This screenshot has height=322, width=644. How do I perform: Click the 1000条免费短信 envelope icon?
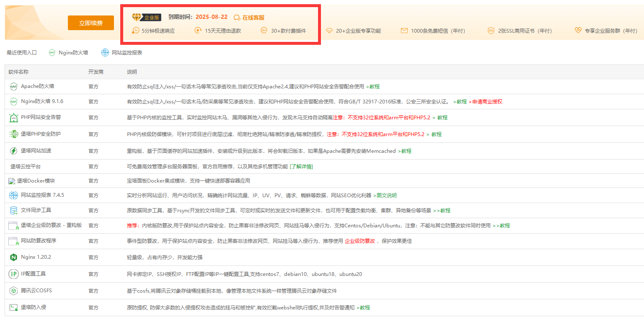click(404, 31)
